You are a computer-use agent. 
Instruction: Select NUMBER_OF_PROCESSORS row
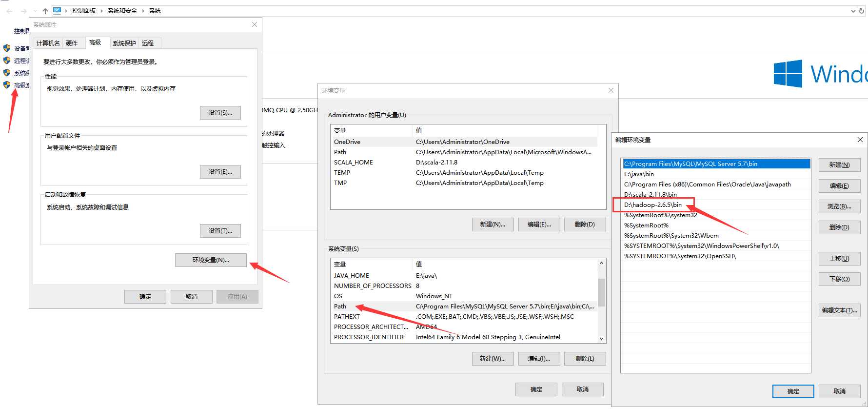click(x=464, y=286)
